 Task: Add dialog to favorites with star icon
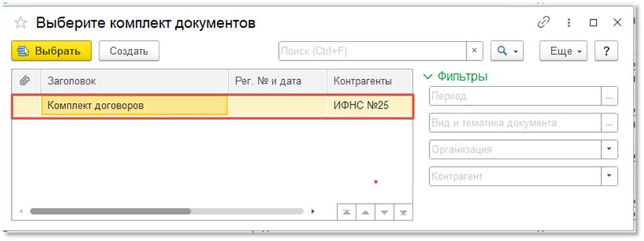20,23
